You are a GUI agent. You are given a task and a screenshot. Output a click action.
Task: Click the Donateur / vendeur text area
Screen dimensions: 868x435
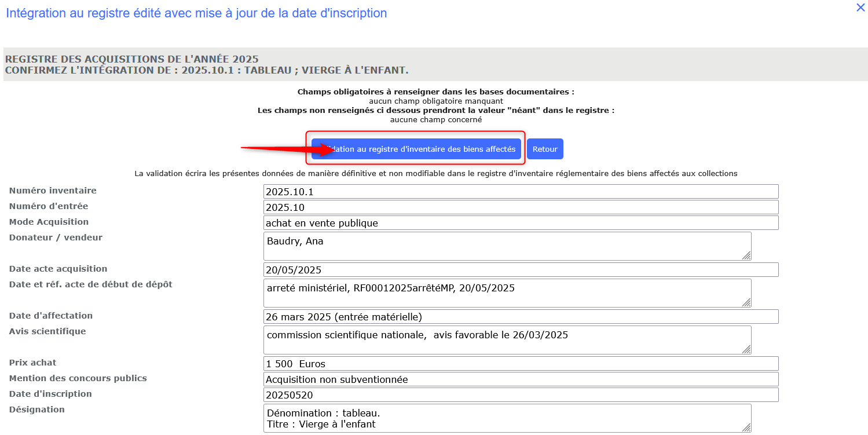[507, 246]
